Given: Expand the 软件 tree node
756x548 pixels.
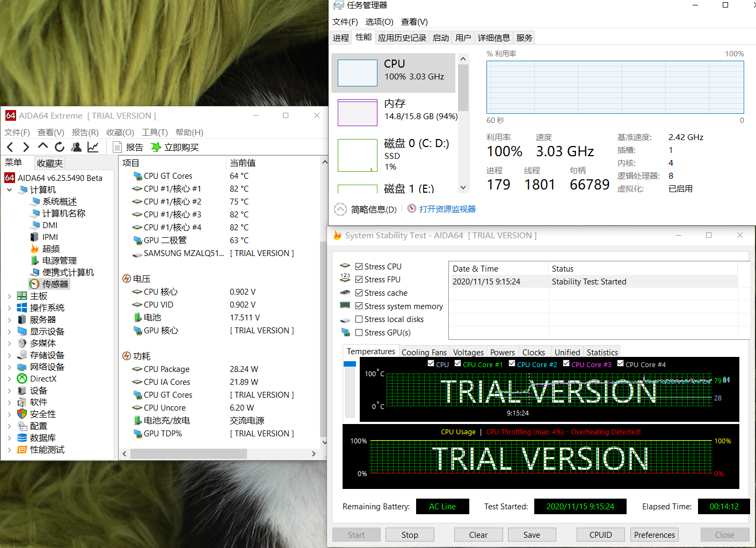Looking at the screenshot, I should click(10, 402).
